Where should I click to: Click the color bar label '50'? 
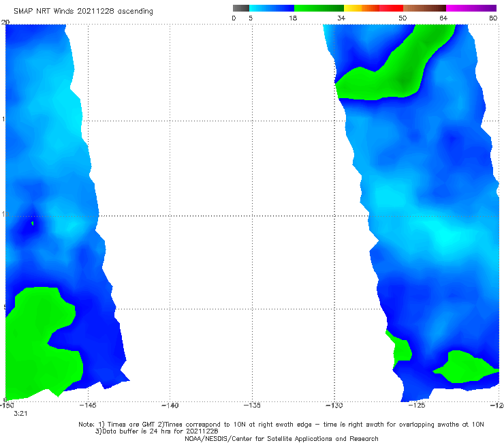pyautogui.click(x=403, y=18)
